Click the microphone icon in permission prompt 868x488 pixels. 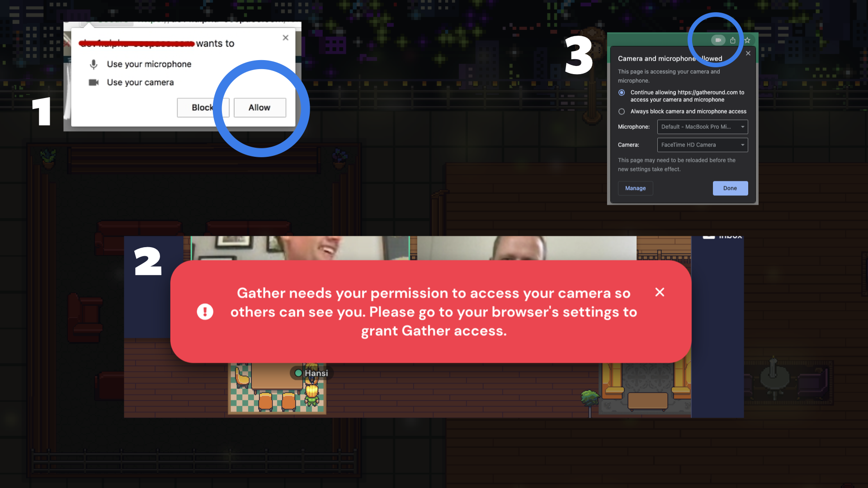94,65
